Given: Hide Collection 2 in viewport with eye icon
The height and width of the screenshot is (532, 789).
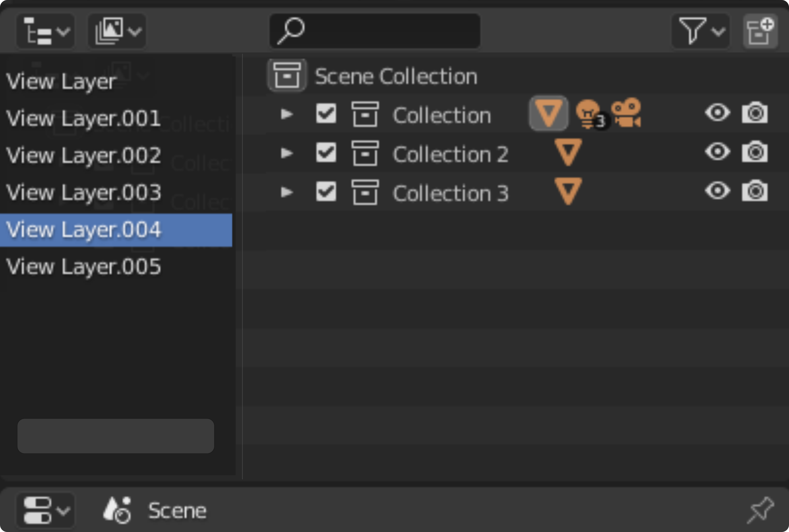Looking at the screenshot, I should pos(717,152).
